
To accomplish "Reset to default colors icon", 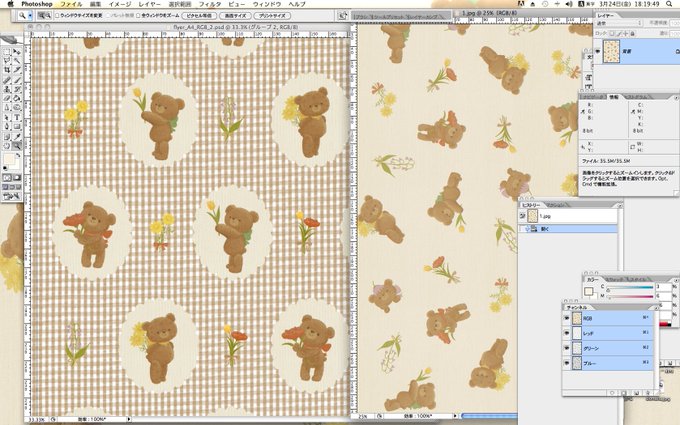I will tap(5, 167).
